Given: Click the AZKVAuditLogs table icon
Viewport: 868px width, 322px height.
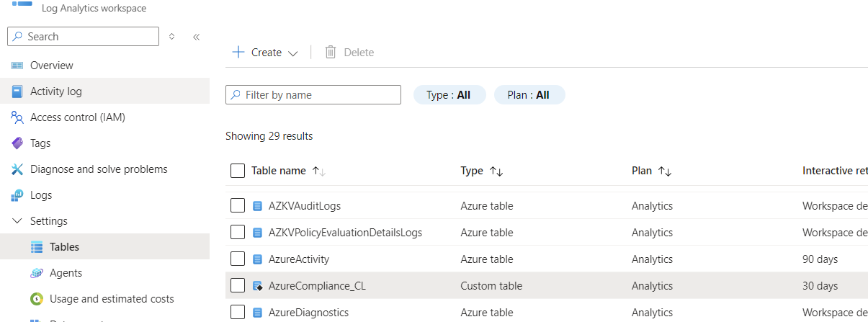Looking at the screenshot, I should (x=258, y=206).
